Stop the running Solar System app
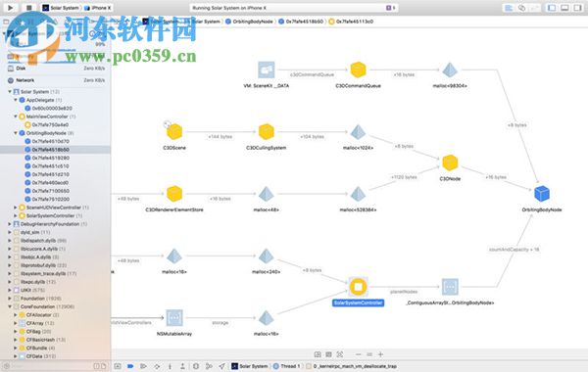The height and width of the screenshot is (372, 588). click(28, 8)
